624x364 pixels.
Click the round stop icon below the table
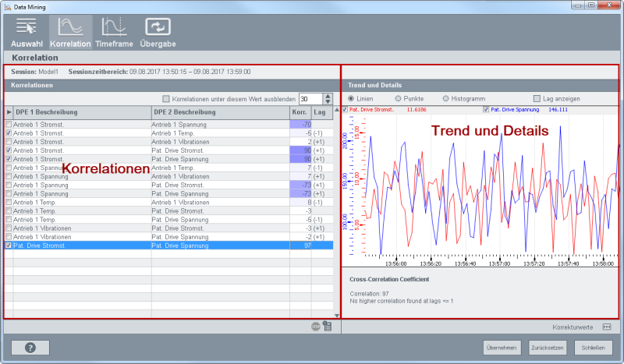coord(316,327)
